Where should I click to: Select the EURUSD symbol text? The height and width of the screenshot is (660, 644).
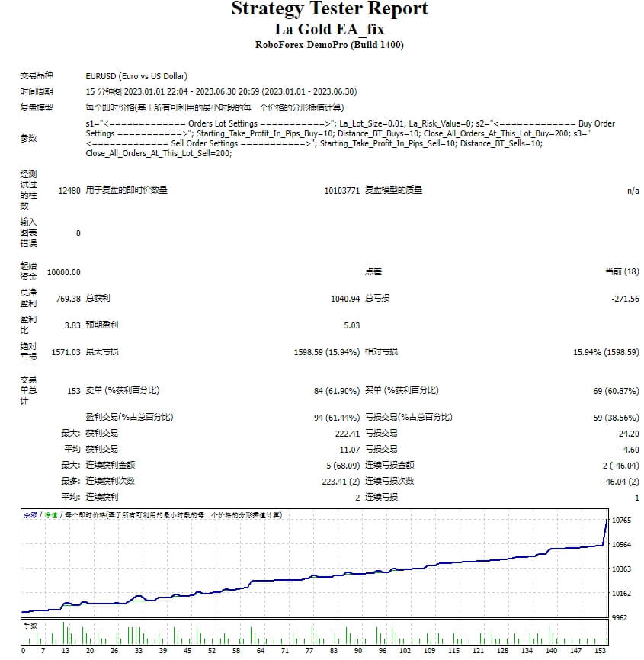[x=100, y=75]
